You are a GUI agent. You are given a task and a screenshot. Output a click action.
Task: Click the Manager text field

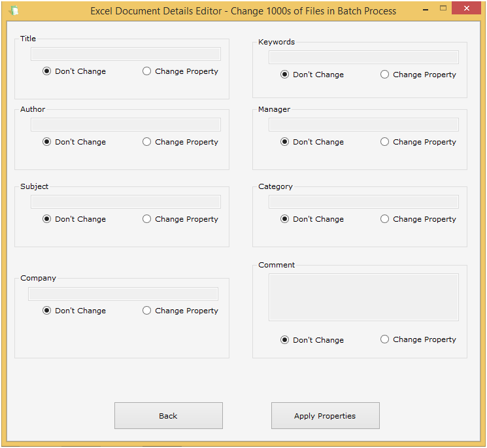click(x=363, y=124)
